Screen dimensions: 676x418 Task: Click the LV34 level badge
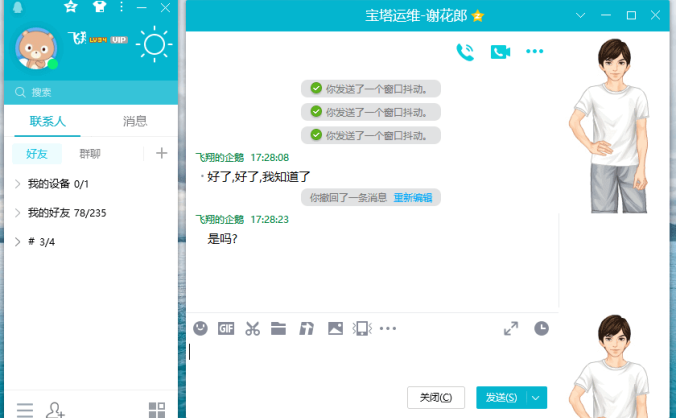click(98, 40)
